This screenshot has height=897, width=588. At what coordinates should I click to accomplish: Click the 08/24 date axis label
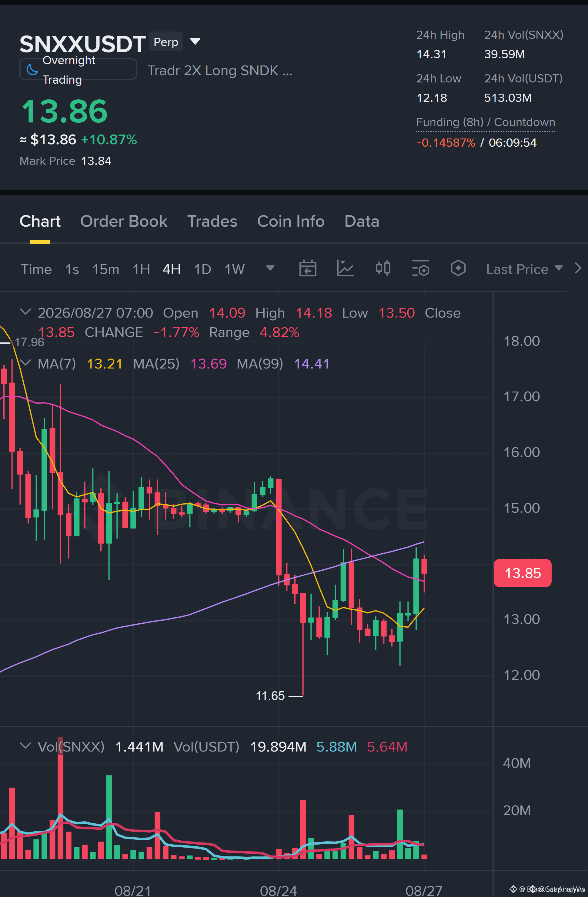click(x=279, y=891)
